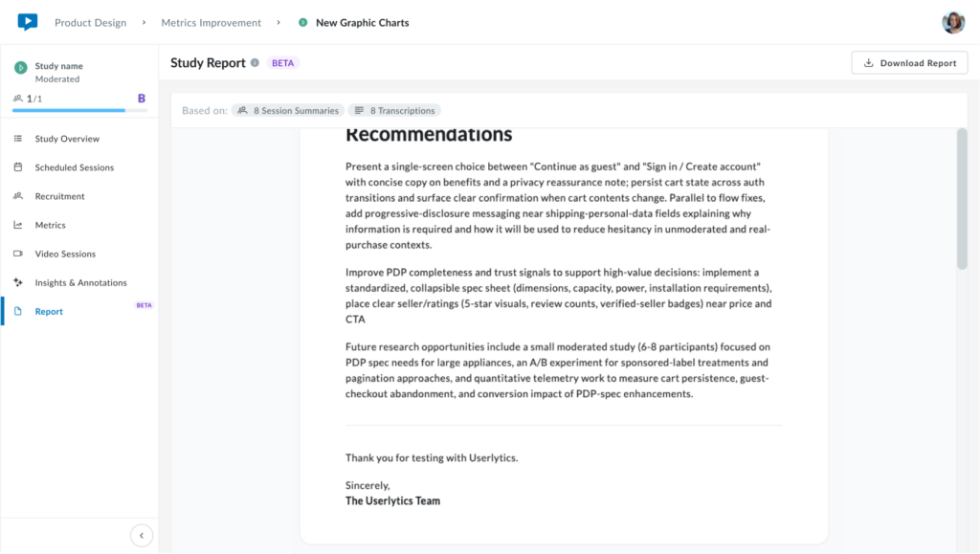Click the info icon beside Study Report
980x554 pixels.
tap(255, 62)
